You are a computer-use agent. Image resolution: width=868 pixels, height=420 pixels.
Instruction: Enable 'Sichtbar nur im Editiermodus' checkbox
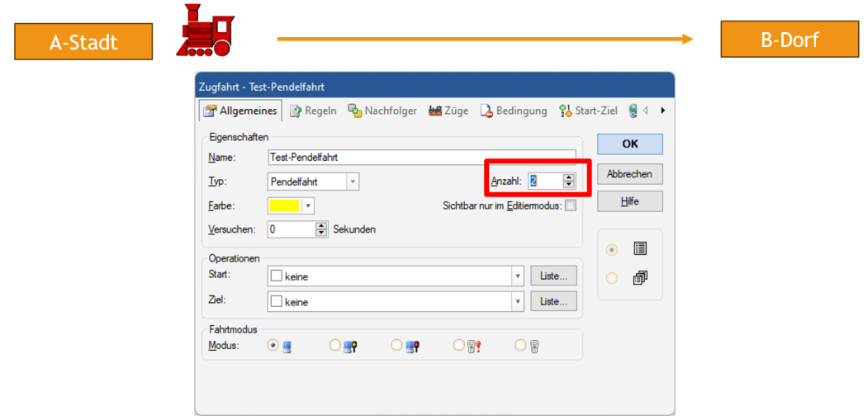570,205
